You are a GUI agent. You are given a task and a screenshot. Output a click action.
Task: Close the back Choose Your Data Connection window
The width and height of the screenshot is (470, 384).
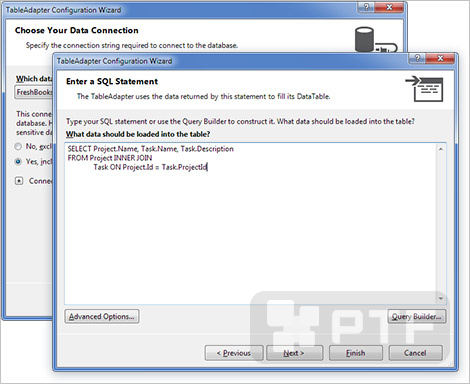(x=389, y=7)
